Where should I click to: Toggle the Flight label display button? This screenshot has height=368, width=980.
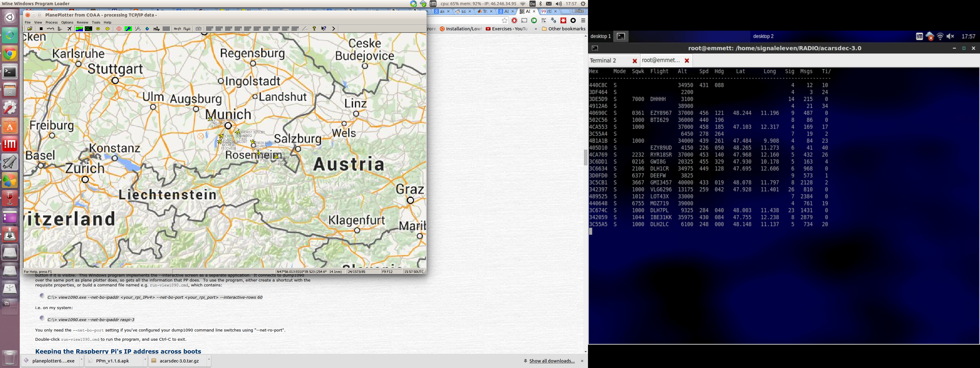coord(187,29)
